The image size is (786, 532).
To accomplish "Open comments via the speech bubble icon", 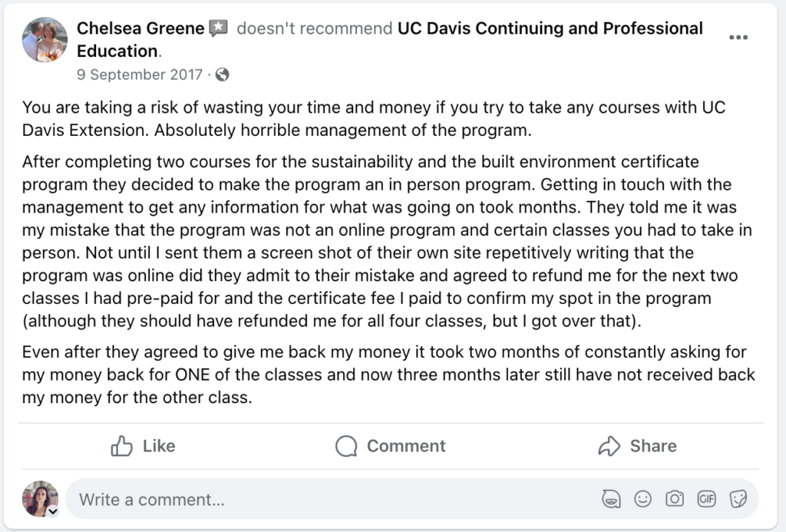I will click(x=345, y=446).
